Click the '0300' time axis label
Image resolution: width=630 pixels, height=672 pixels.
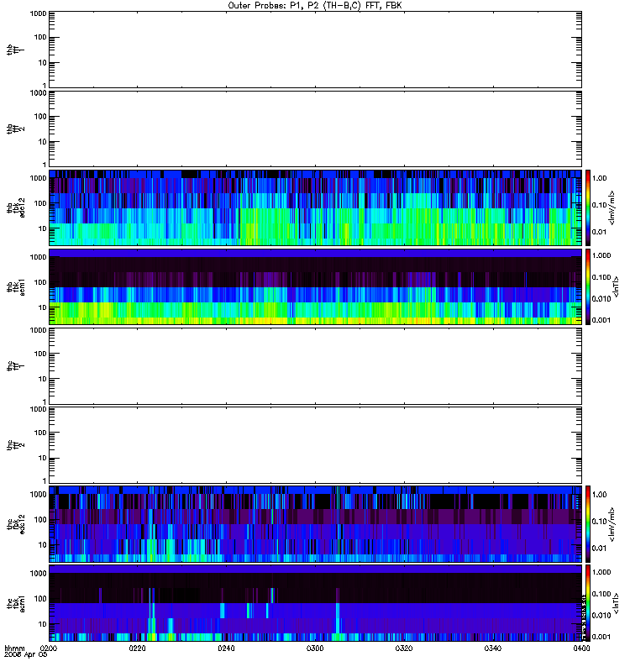315,648
